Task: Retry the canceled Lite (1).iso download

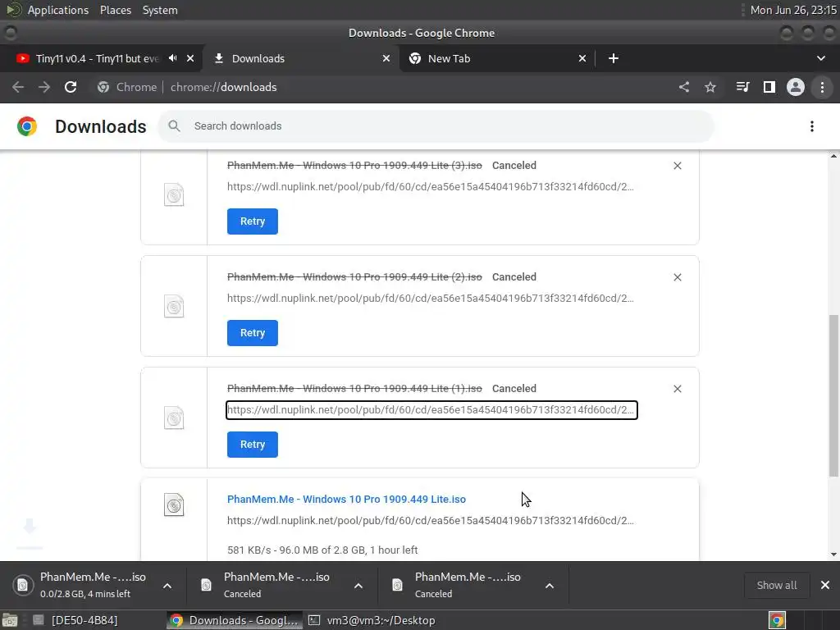Action: [253, 444]
